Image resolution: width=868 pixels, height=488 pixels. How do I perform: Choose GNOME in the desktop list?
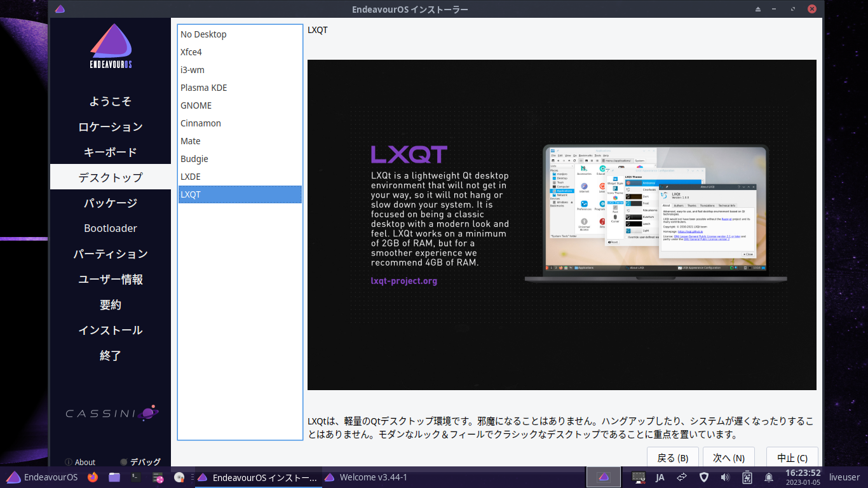[x=240, y=105]
